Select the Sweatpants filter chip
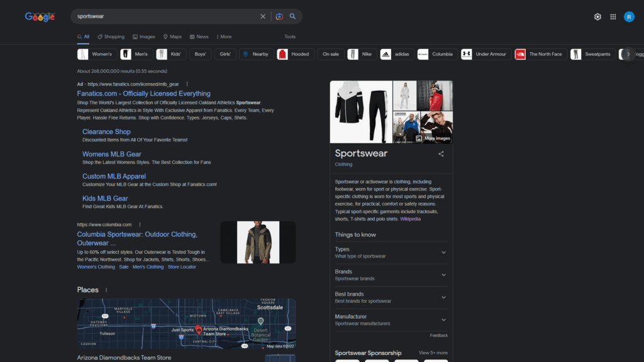 592,54
